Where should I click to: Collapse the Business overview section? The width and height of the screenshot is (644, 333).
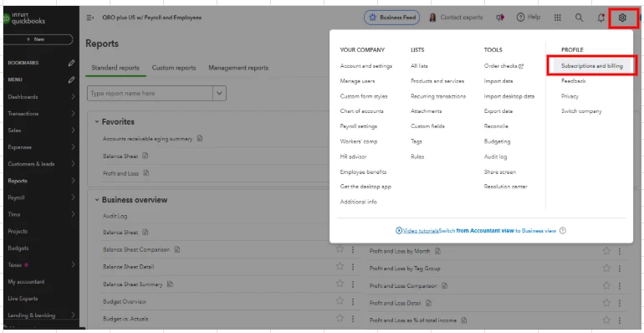tap(97, 200)
